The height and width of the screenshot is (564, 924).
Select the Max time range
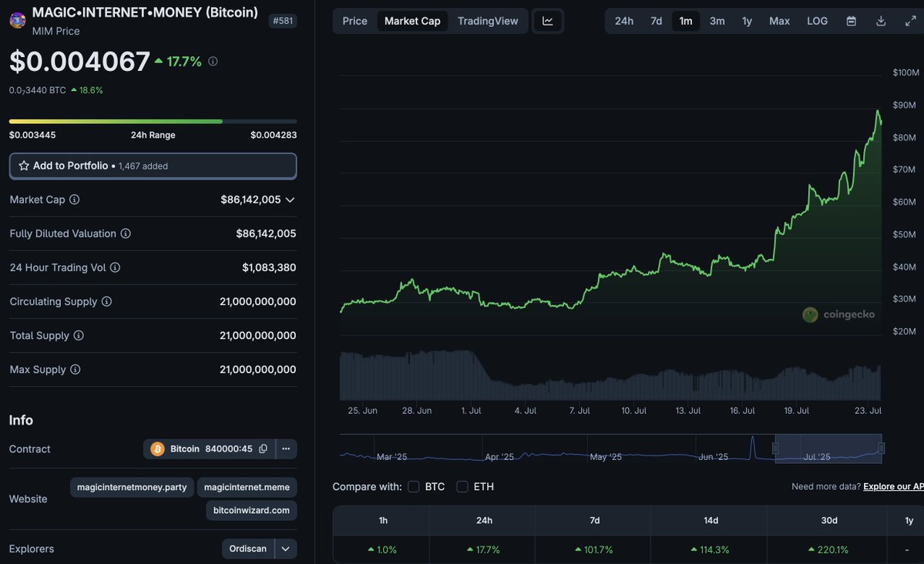(x=779, y=22)
